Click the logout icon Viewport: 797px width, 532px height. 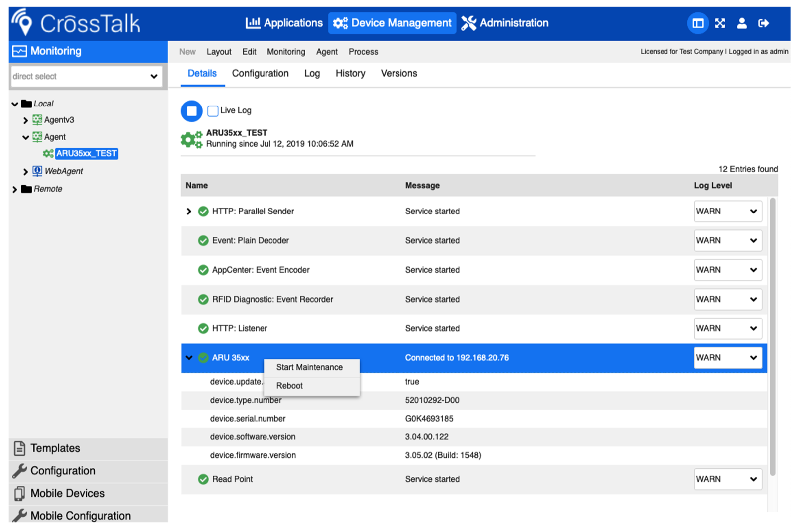click(x=764, y=23)
